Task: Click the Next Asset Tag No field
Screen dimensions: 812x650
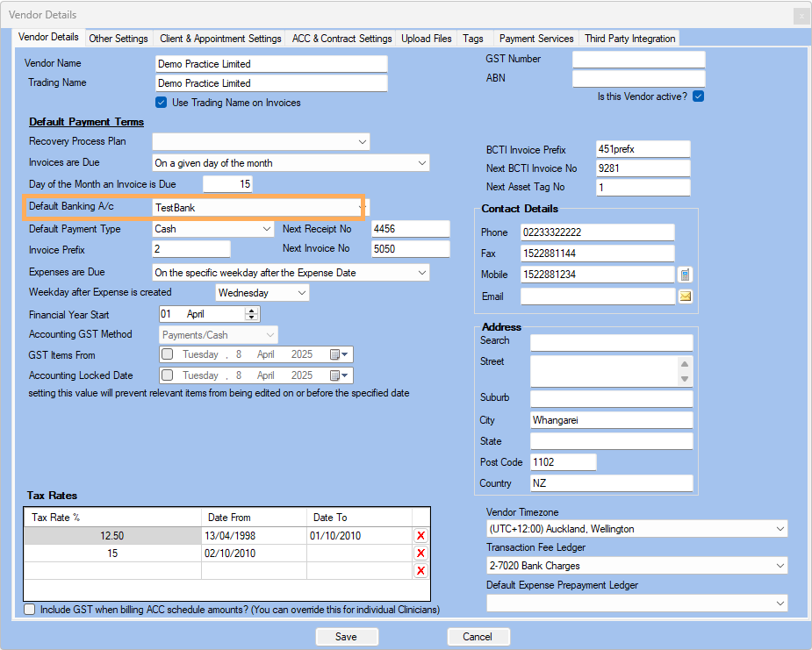Action: [643, 188]
